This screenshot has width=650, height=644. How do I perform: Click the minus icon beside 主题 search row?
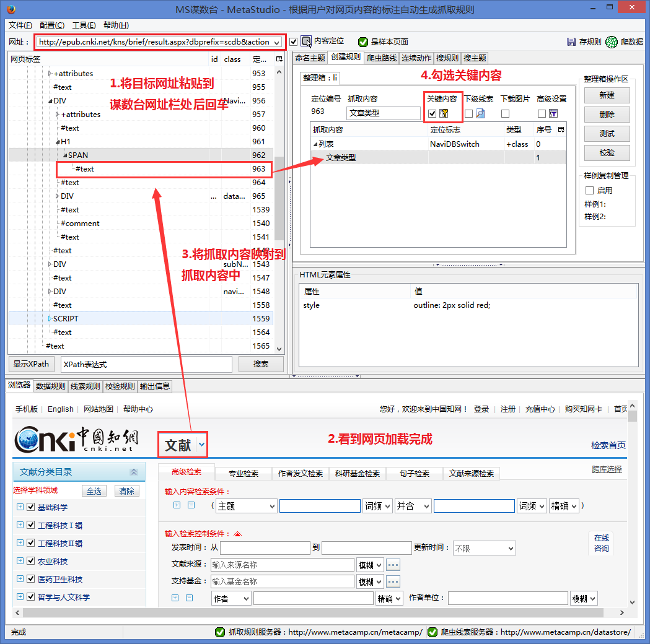pos(191,505)
